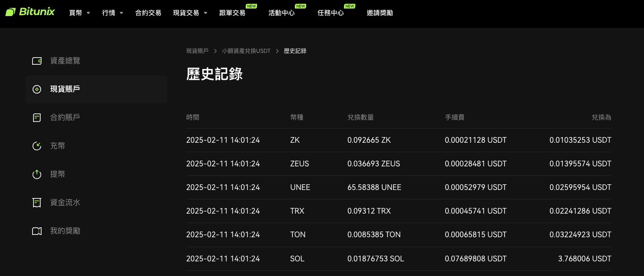
Task: Click the fee 0.00052979 USDT
Action: click(x=476, y=188)
